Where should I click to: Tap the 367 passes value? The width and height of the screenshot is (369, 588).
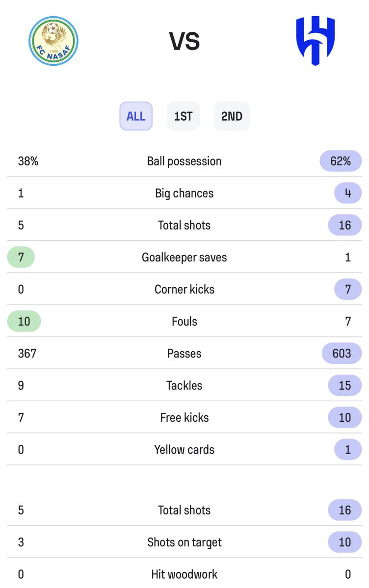(x=27, y=353)
